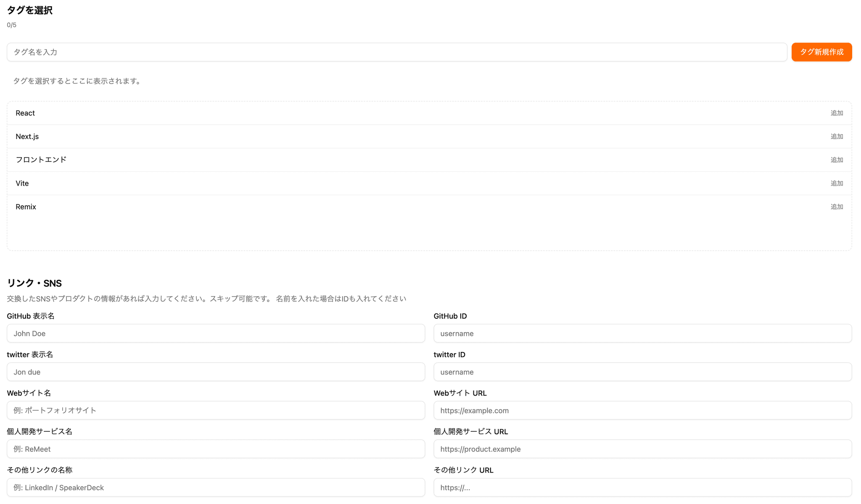Add the React tag with 追加
Viewport: 861px width, 504px height.
click(x=836, y=113)
